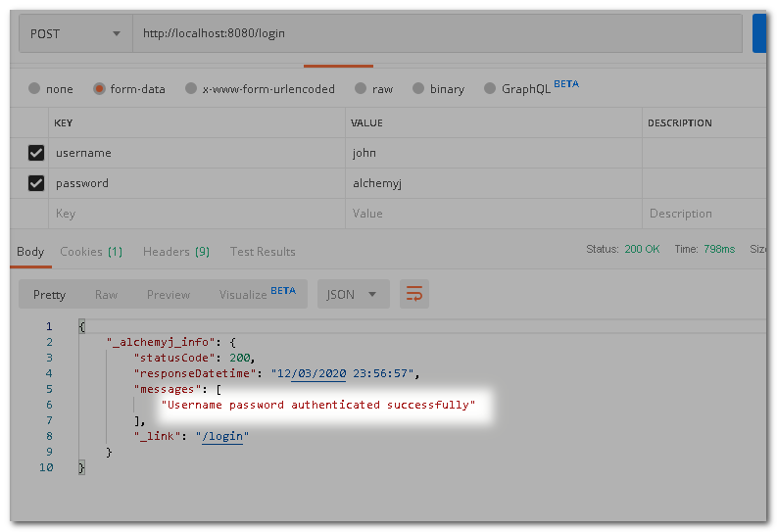Screen dimensions: 777x532
Task: Select the GraphQL body radio
Action: [x=490, y=88]
